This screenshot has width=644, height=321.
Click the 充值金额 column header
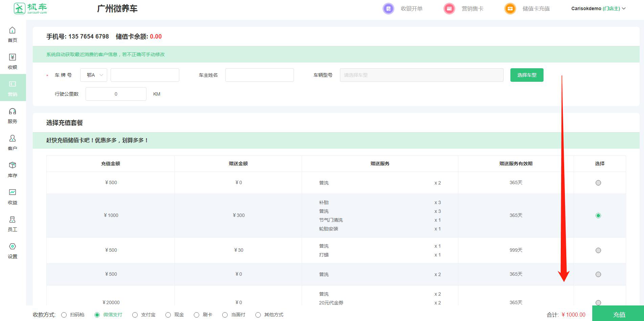coord(111,164)
